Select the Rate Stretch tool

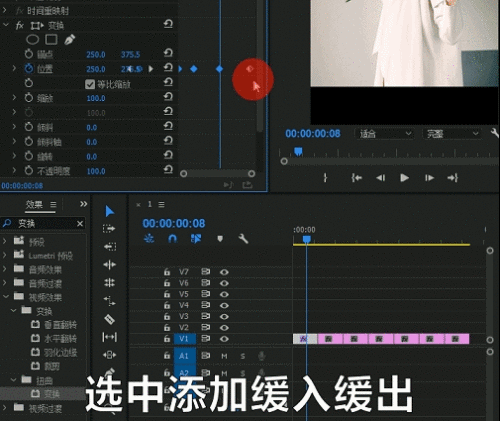point(109,301)
